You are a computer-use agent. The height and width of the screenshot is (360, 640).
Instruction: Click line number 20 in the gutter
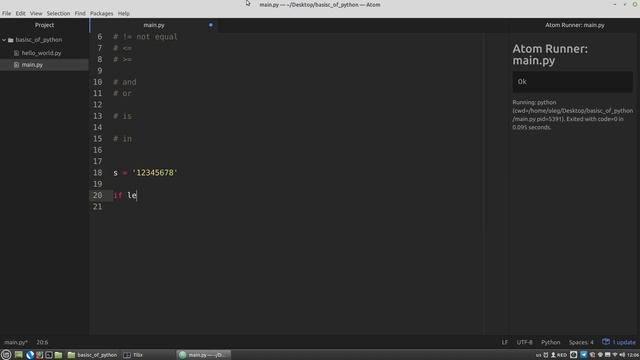point(98,195)
